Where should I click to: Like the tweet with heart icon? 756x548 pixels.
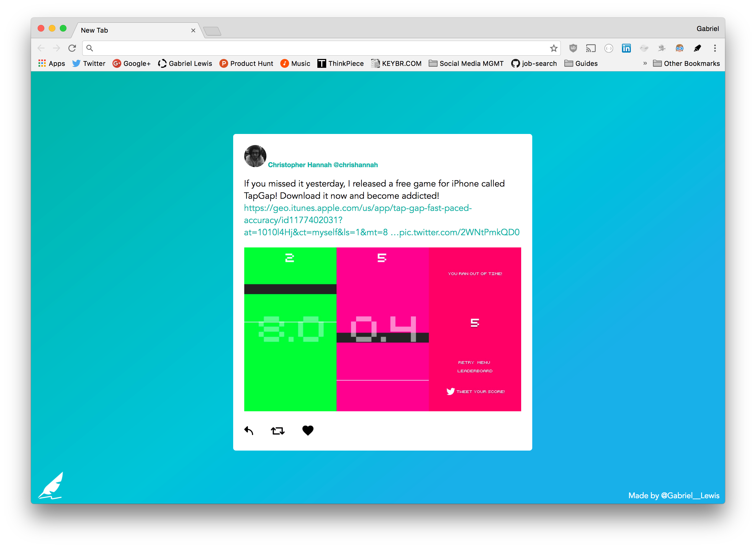[x=308, y=430]
